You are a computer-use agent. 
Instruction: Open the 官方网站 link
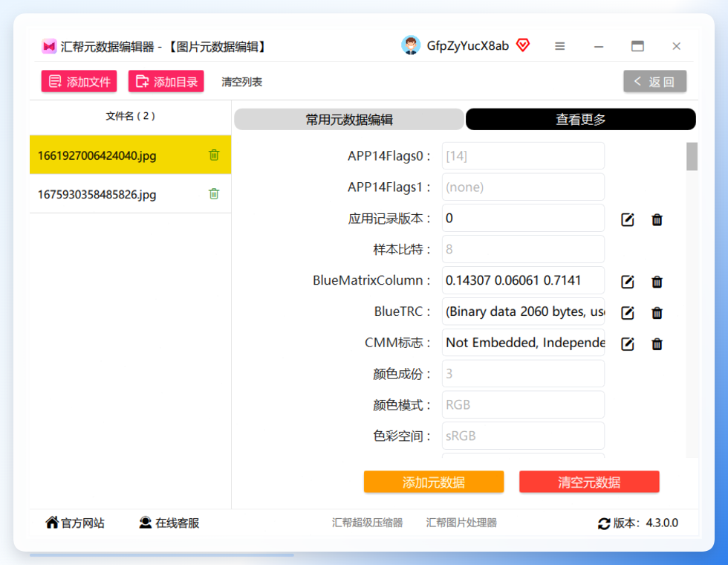click(x=75, y=523)
